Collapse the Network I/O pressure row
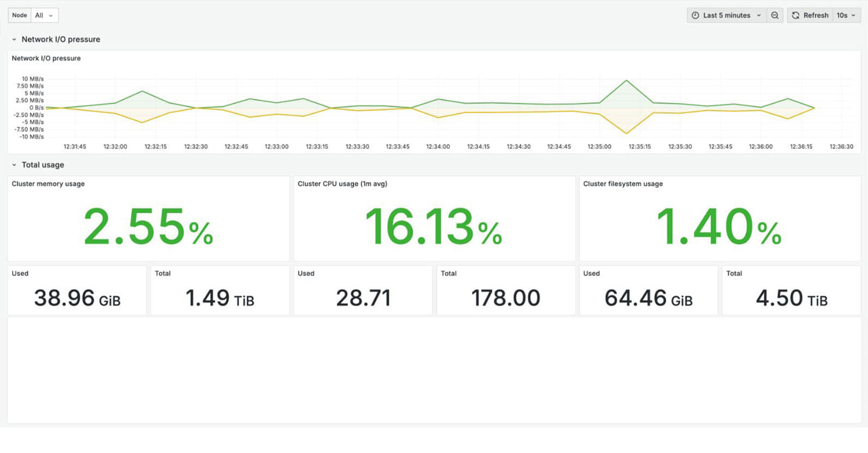 [x=14, y=40]
